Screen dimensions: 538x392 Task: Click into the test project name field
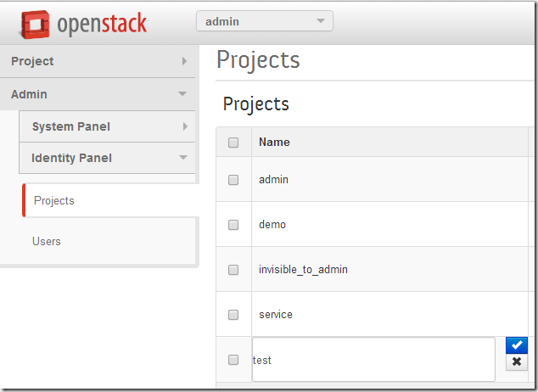tap(373, 360)
